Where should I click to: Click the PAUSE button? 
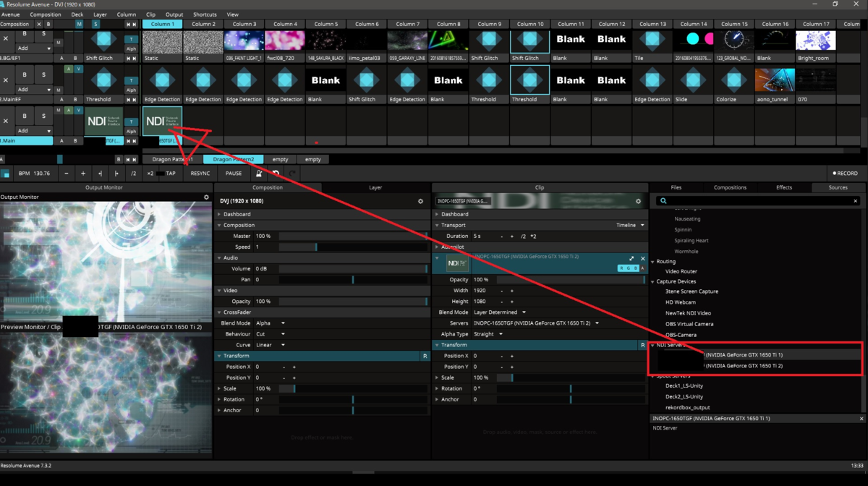[x=234, y=174]
